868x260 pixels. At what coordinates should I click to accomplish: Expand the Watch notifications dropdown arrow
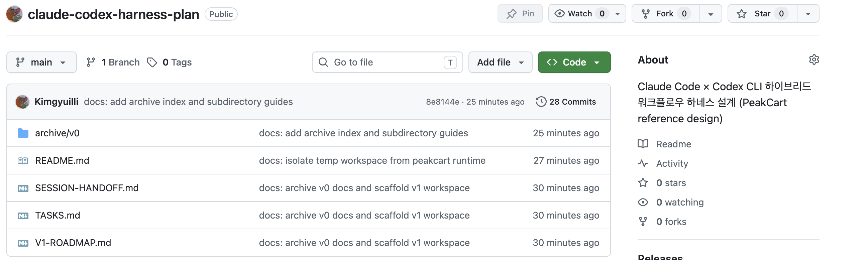pos(617,14)
